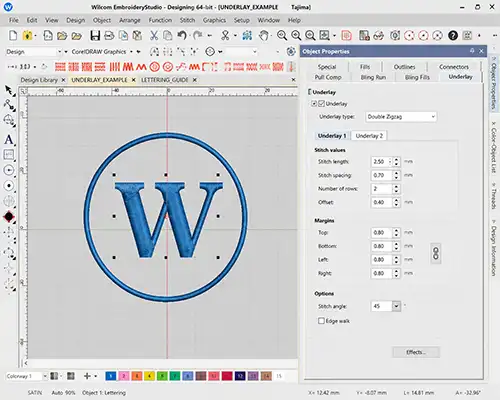This screenshot has width=500, height=400.
Task: Select the Reshape Object tool
Action: click(9, 105)
